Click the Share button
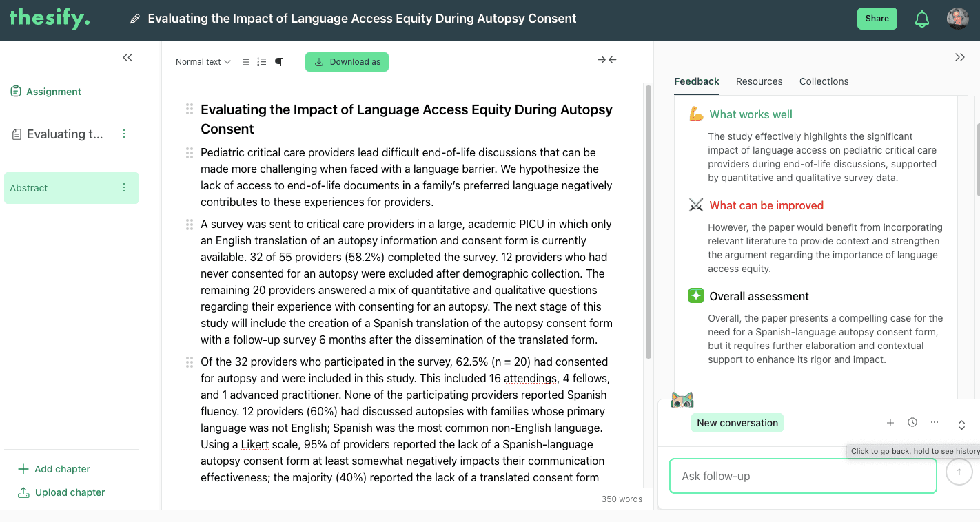 (877, 19)
